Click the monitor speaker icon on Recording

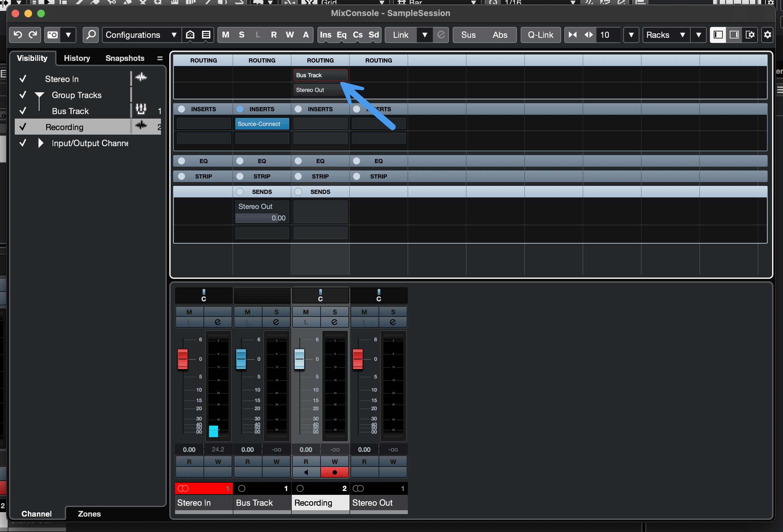(x=306, y=472)
